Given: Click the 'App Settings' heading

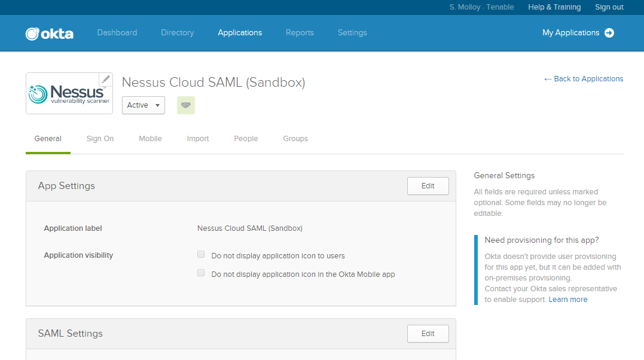Looking at the screenshot, I should 66,186.
